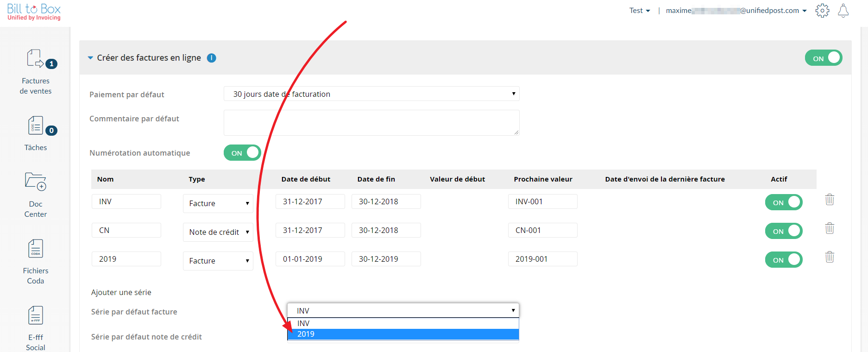Toggle Actif switch for 2019 series

coord(784,260)
